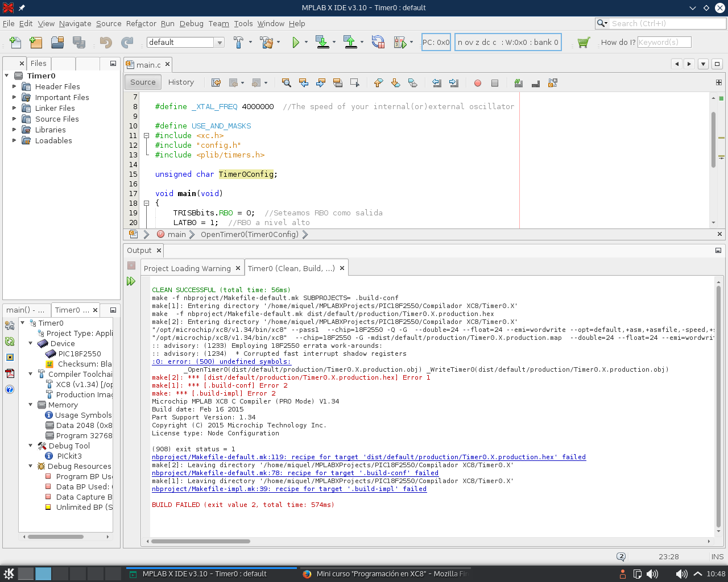
Task: Open the Refactor menu
Action: pos(141,23)
